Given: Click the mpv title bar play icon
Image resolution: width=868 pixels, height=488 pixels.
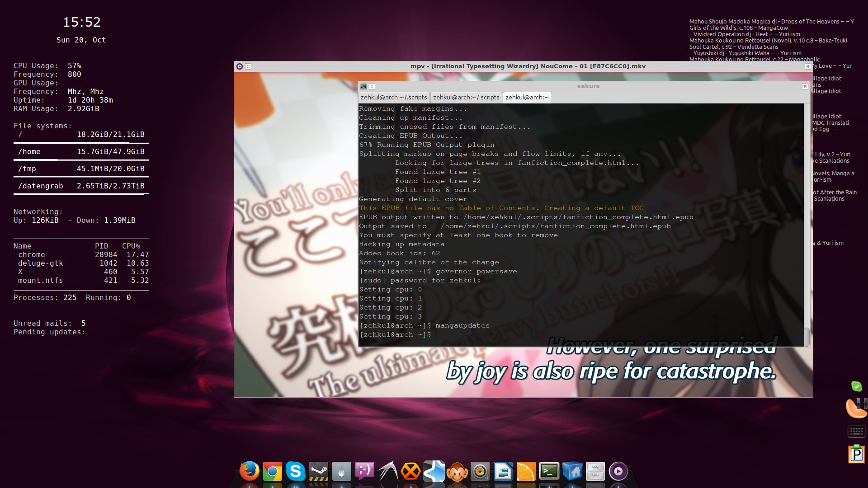Looking at the screenshot, I should pyautogui.click(x=240, y=66).
